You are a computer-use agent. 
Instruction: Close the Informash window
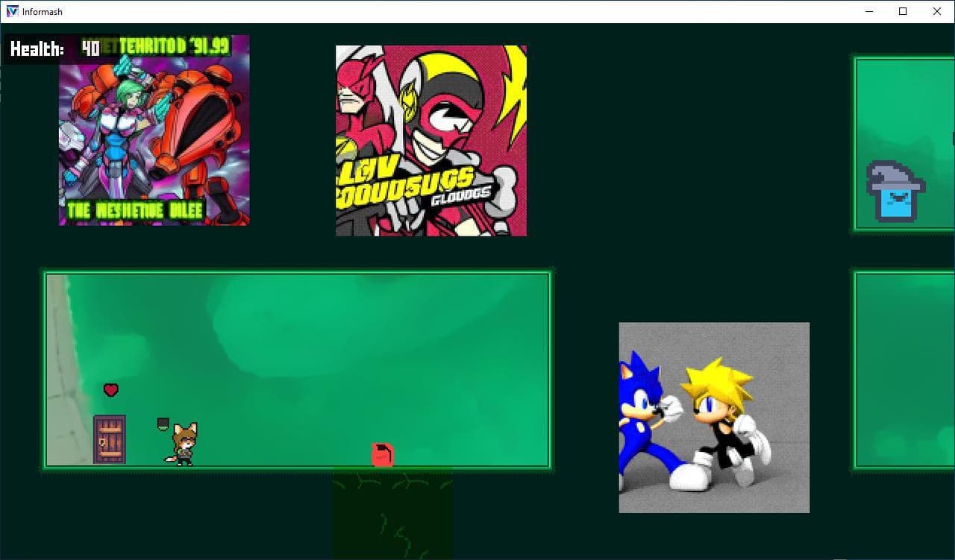coord(937,11)
